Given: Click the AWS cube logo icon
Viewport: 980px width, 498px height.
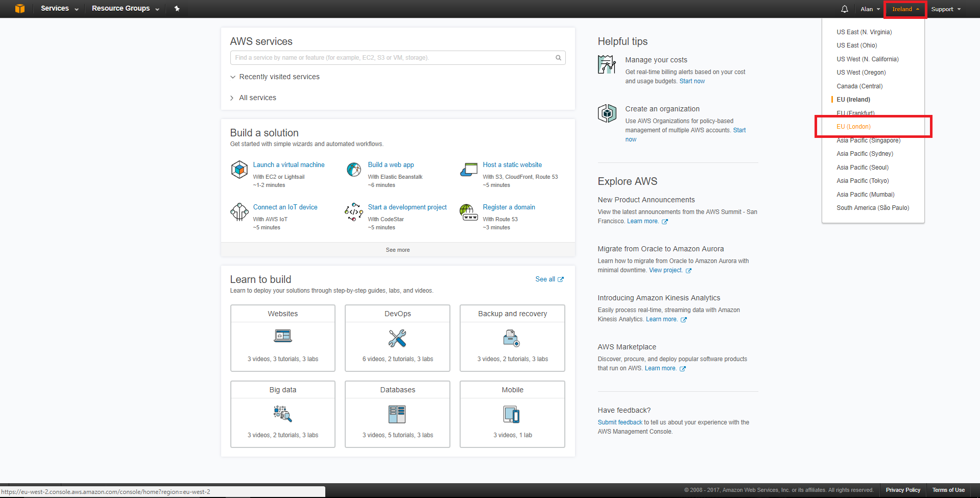Looking at the screenshot, I should (x=20, y=9).
